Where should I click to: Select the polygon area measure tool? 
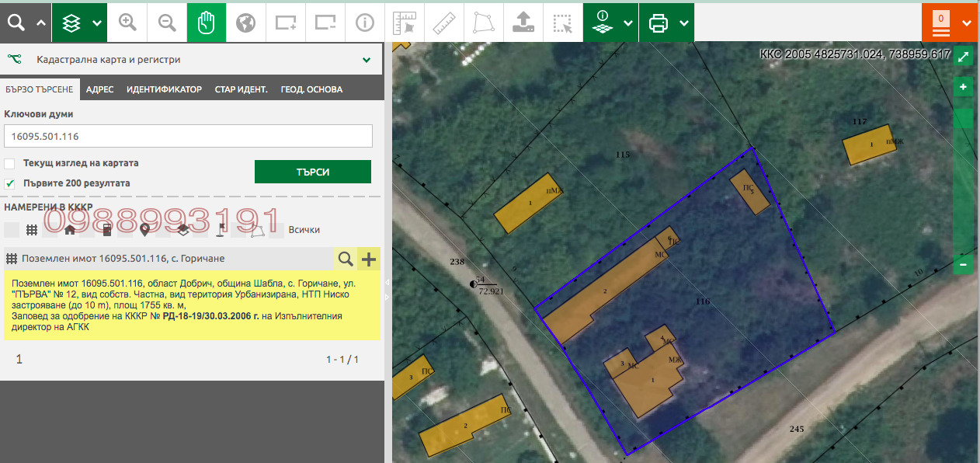point(483,23)
